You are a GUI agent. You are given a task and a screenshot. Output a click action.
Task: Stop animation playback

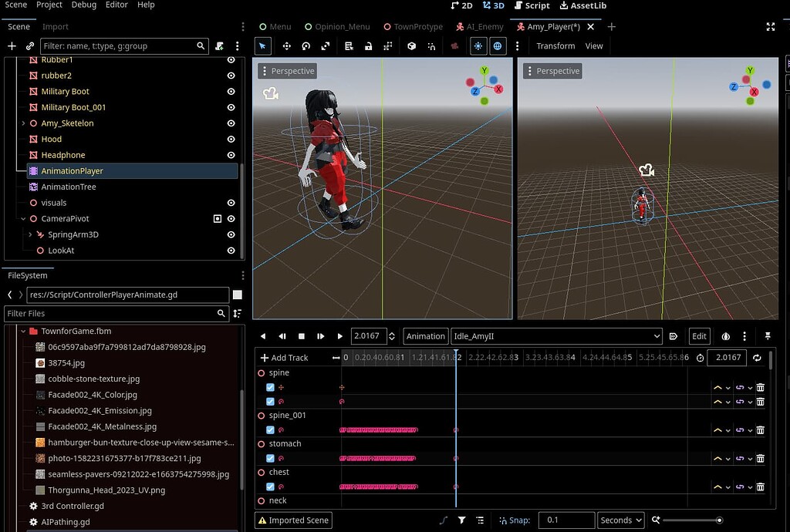(302, 336)
